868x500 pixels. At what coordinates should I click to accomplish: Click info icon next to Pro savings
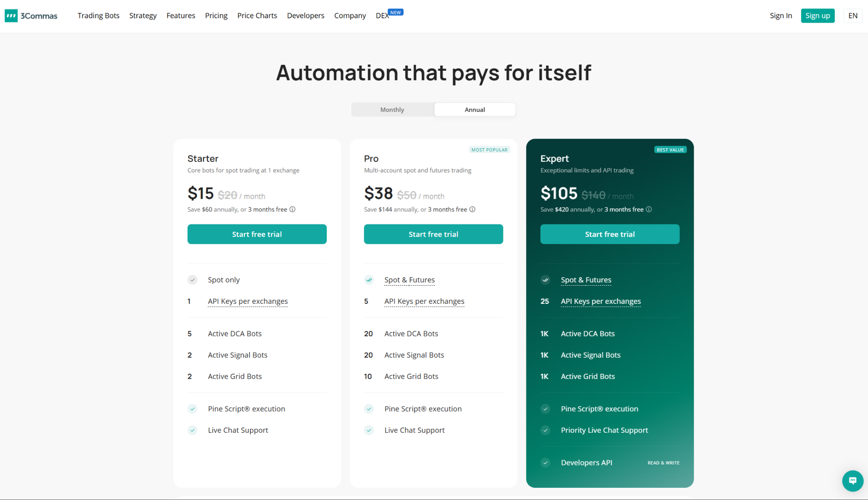pos(473,209)
